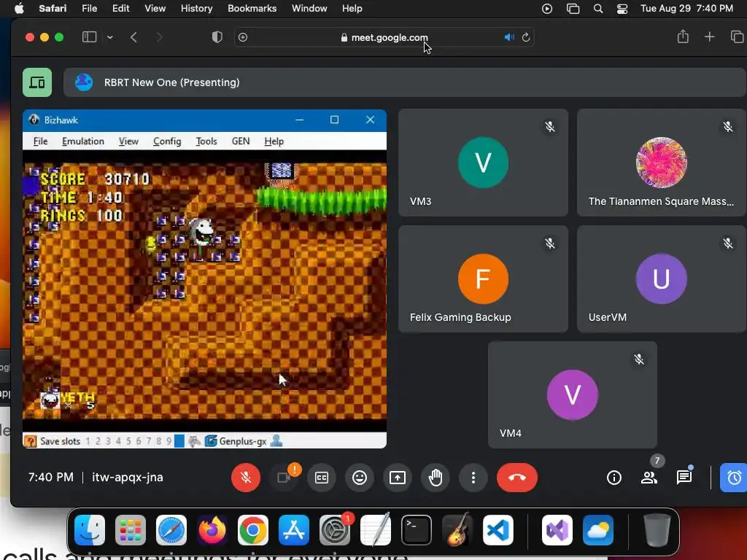Open the Bizhawk File menu
The height and width of the screenshot is (560, 747).
point(41,141)
